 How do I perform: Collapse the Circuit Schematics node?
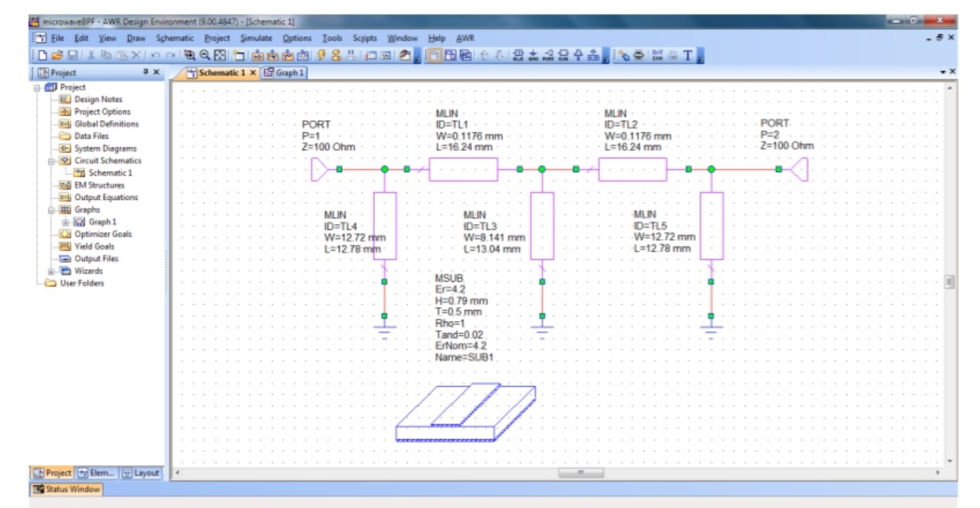[51, 161]
